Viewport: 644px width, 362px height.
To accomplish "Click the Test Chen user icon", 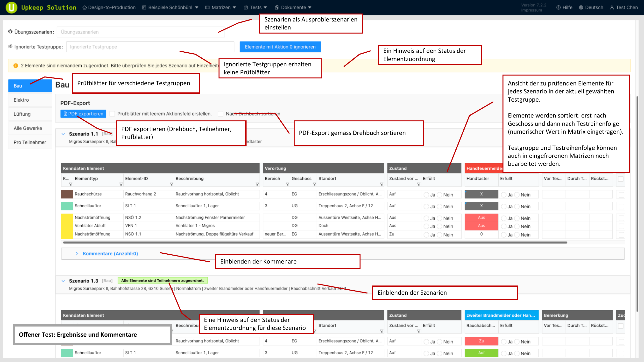I will (612, 7).
